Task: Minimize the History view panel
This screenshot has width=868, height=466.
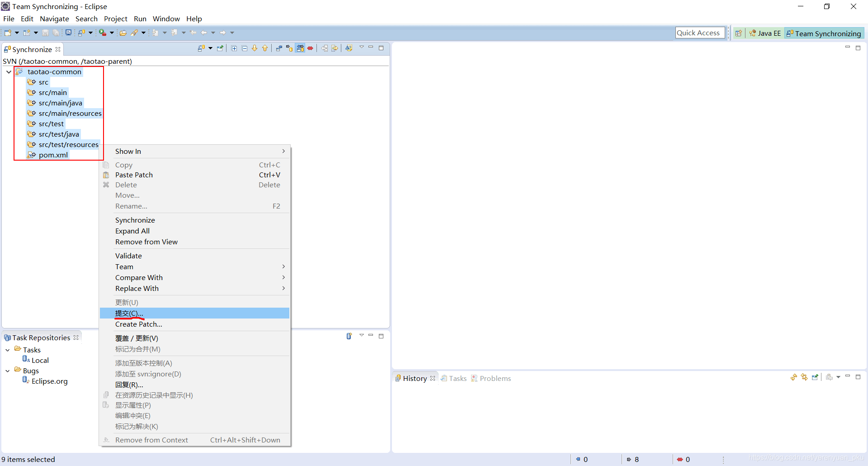Action: click(x=848, y=376)
